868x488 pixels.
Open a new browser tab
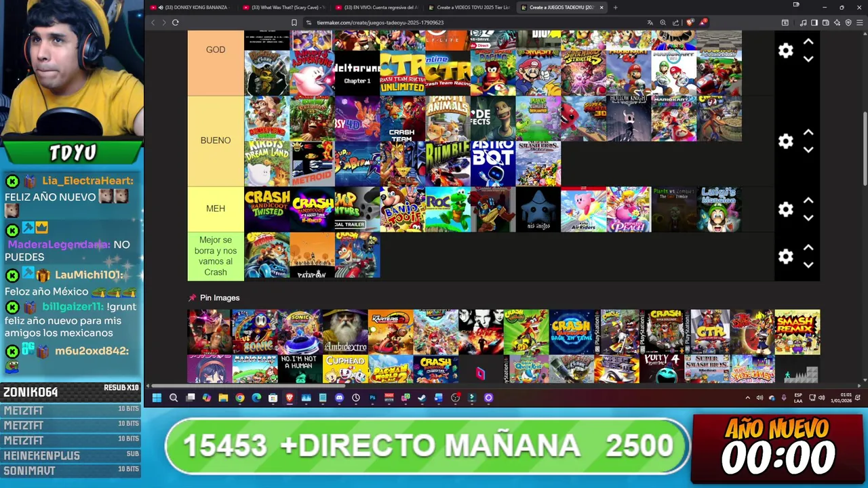click(x=615, y=7)
